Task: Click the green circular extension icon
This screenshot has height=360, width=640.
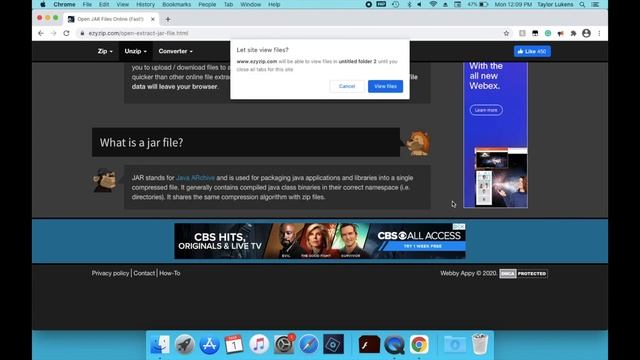Action: coord(548,33)
